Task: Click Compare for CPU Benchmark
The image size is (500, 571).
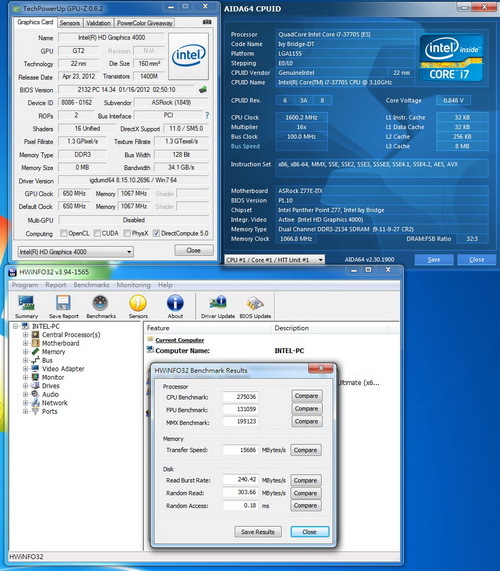Action: tap(306, 396)
